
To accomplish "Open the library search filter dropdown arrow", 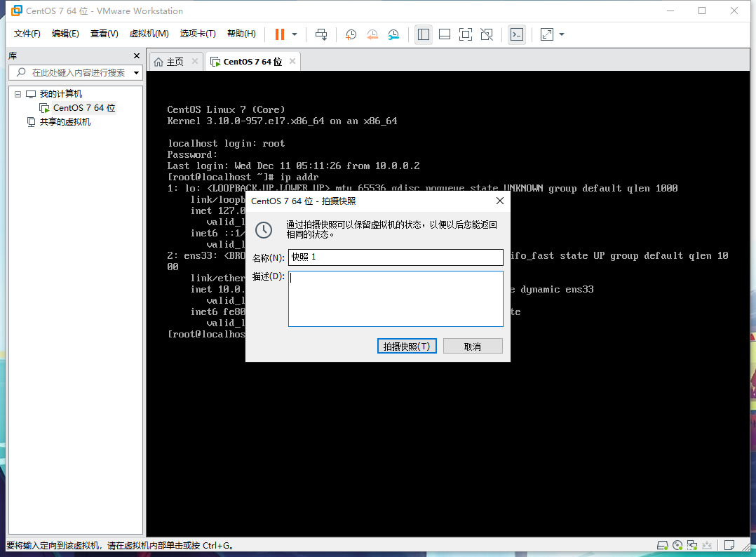I will (137, 73).
